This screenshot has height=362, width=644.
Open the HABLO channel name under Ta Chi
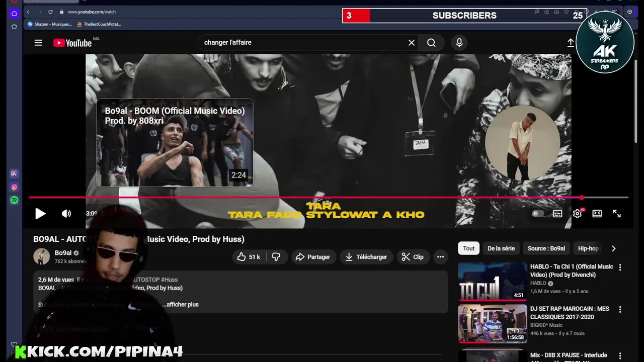click(538, 283)
